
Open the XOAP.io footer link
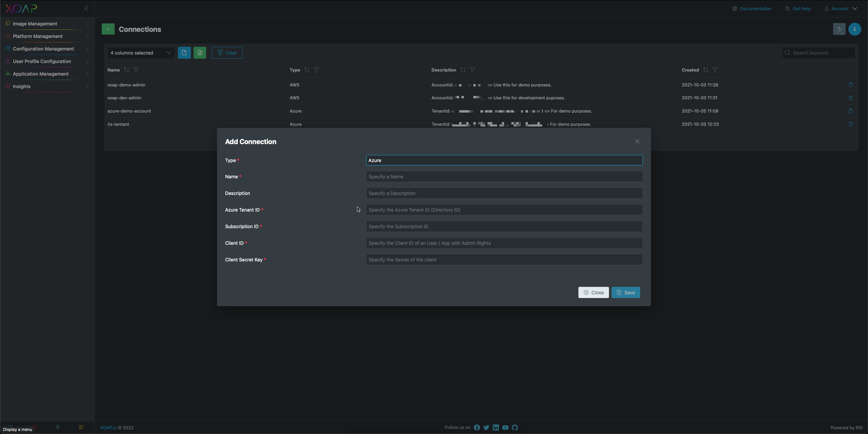(x=108, y=428)
